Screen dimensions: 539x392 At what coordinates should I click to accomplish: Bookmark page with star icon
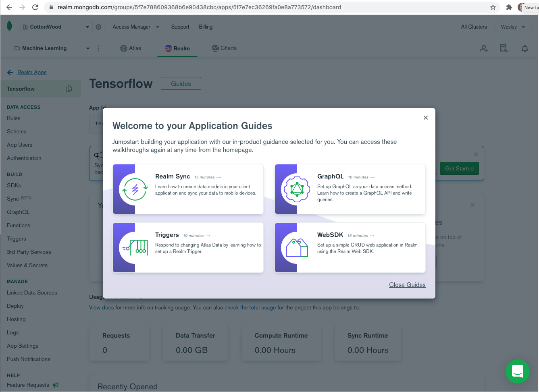493,7
